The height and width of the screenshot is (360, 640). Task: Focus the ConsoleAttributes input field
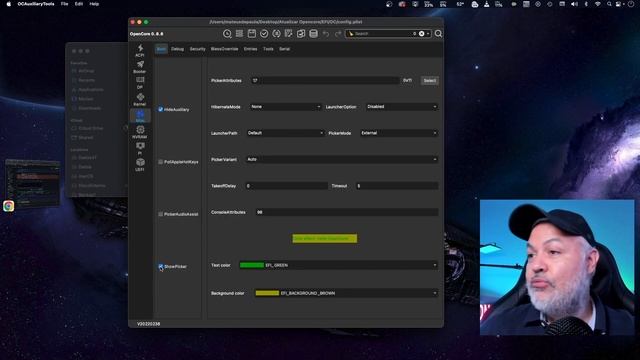[347, 212]
